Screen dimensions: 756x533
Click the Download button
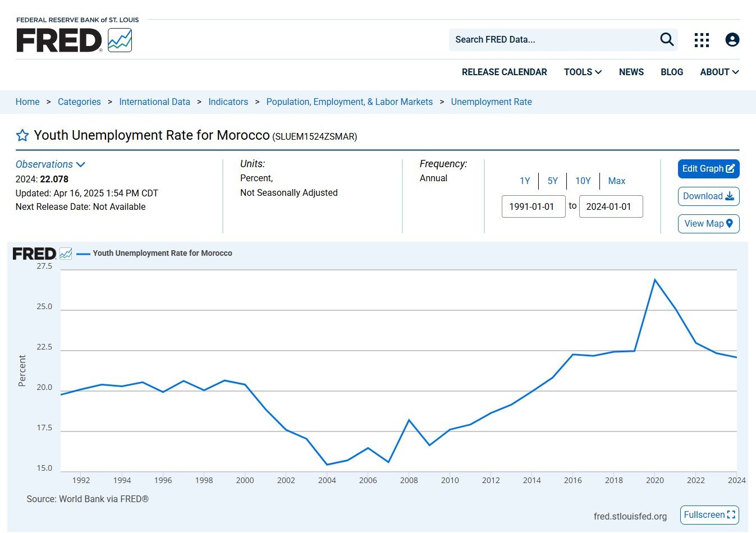pos(708,196)
